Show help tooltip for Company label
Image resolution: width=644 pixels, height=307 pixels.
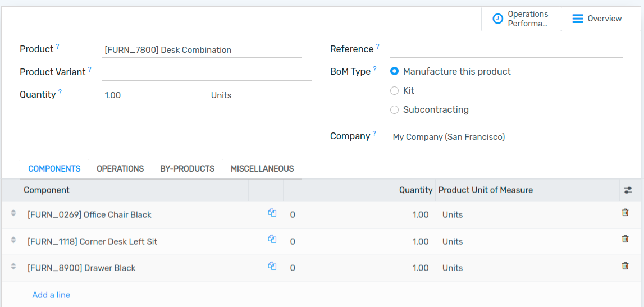point(374,134)
